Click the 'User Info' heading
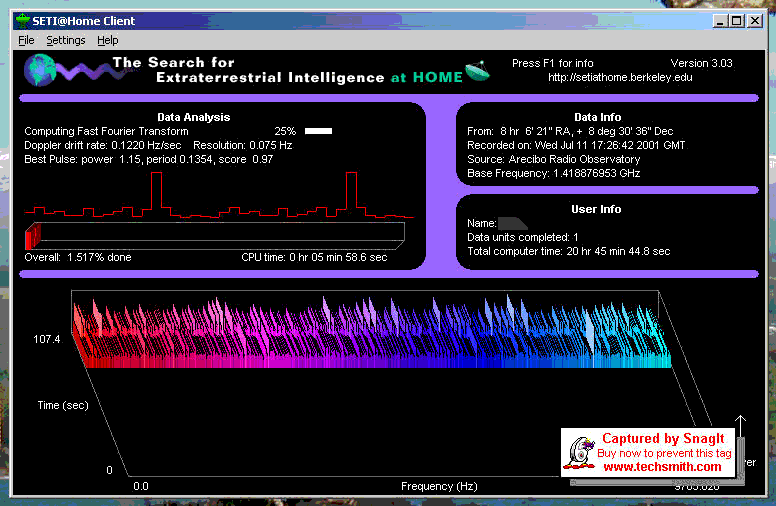The height and width of the screenshot is (506, 776). [x=596, y=209]
